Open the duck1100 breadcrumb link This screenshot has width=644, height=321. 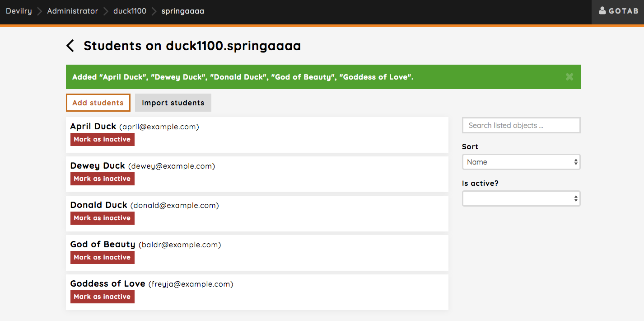tap(130, 11)
